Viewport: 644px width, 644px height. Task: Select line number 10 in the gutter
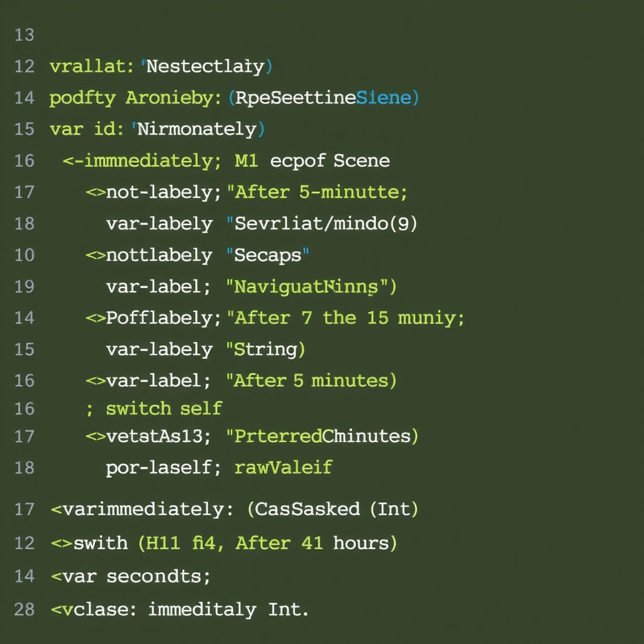(24, 255)
